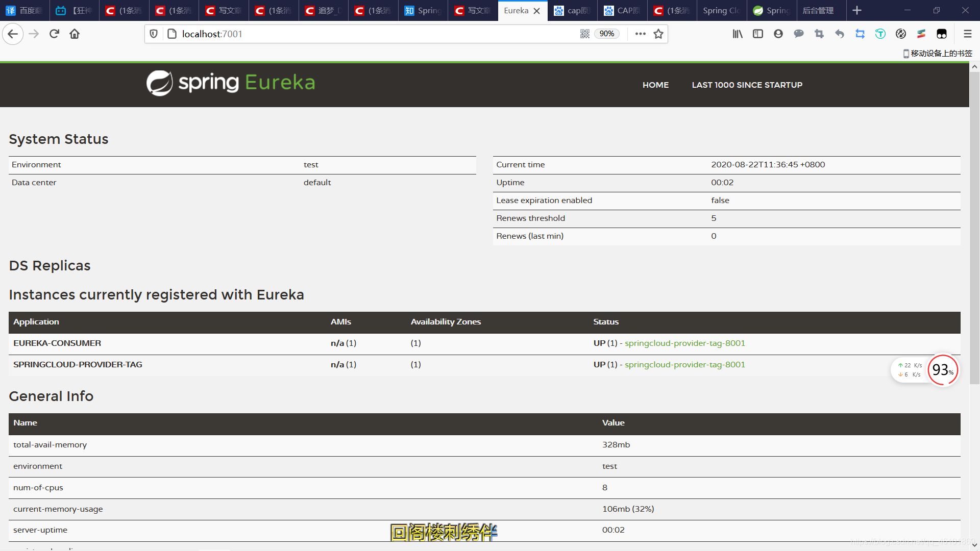Switch to the 后台管理 tab
980x551 pixels.
coord(818,10)
